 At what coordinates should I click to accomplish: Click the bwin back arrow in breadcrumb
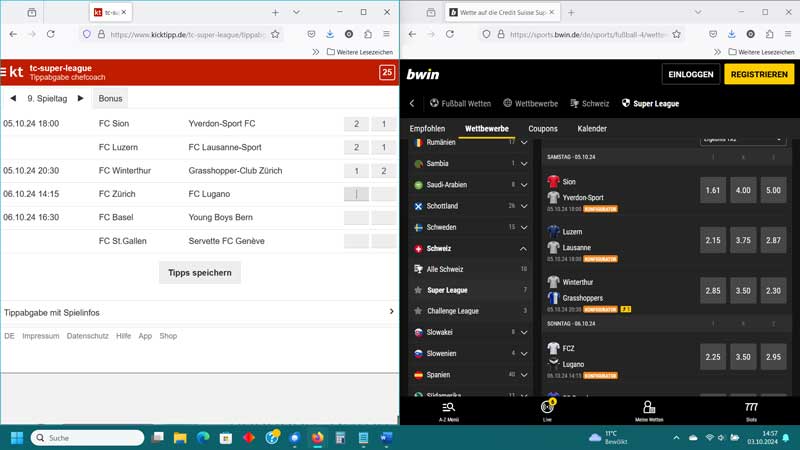[x=412, y=103]
